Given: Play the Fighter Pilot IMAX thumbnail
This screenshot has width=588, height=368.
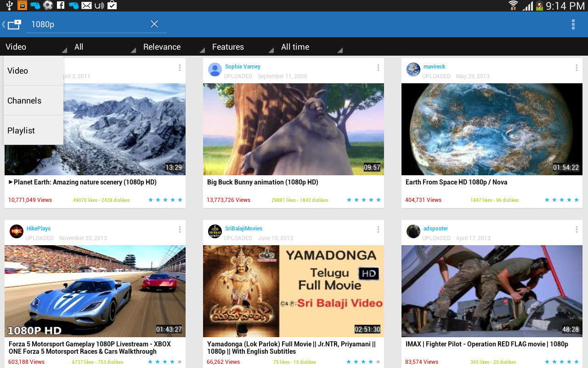Looking at the screenshot, I should [492, 291].
